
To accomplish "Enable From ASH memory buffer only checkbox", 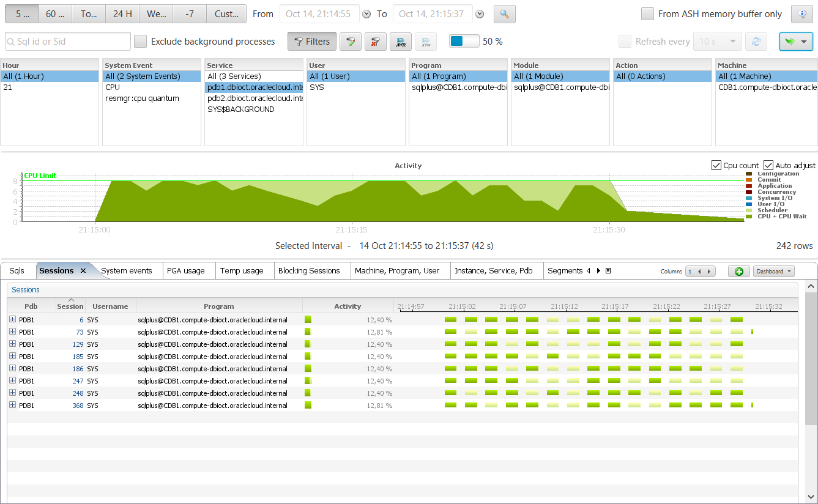I will tap(647, 14).
